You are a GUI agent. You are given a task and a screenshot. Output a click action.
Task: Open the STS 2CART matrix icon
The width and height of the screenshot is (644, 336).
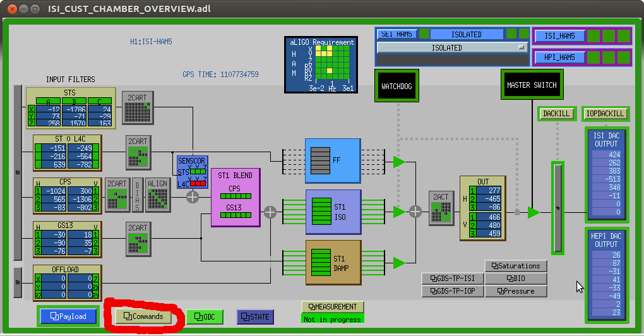(x=138, y=107)
